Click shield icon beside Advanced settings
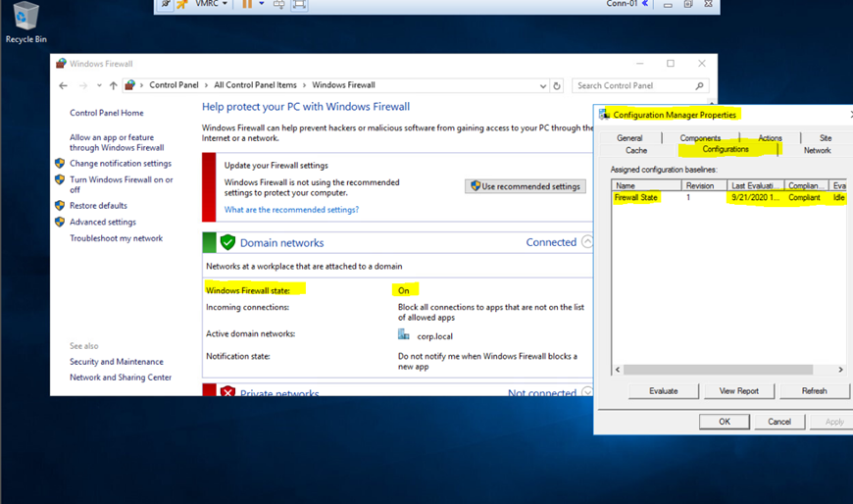Viewport: 853px width, 504px height. click(60, 222)
